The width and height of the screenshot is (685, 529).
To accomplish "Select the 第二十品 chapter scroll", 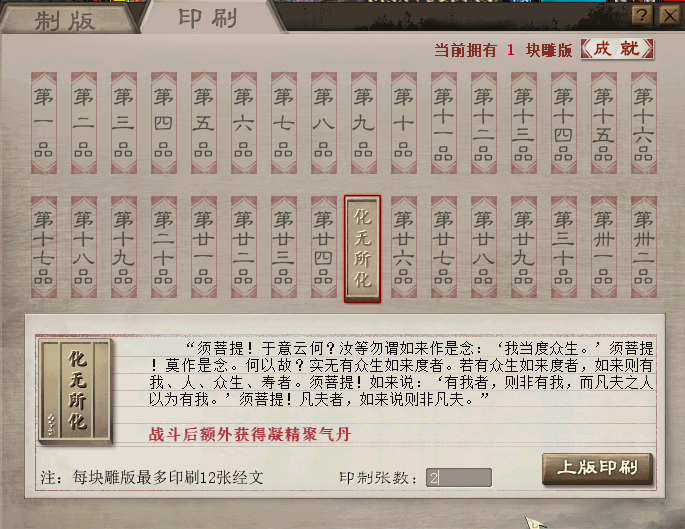I will [164, 247].
